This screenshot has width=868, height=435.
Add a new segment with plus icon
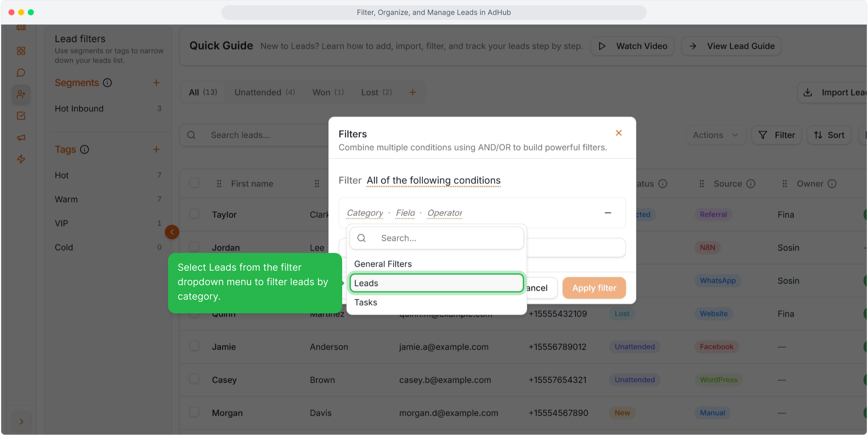tap(156, 83)
